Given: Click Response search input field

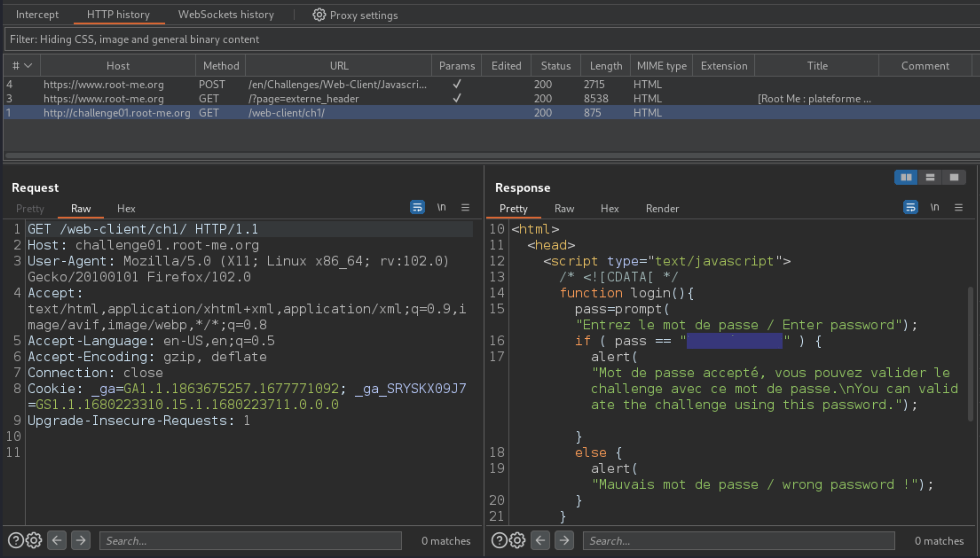Looking at the screenshot, I should click(x=739, y=540).
